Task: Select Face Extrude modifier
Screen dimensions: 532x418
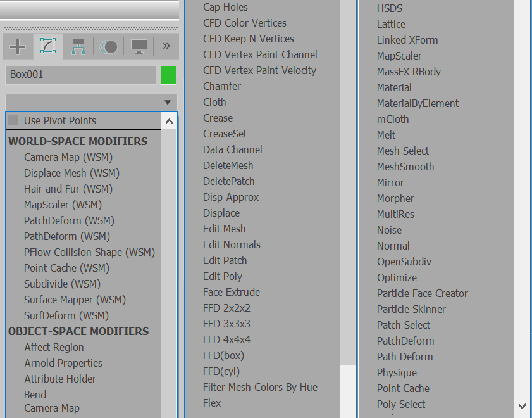Action: pyautogui.click(x=232, y=293)
